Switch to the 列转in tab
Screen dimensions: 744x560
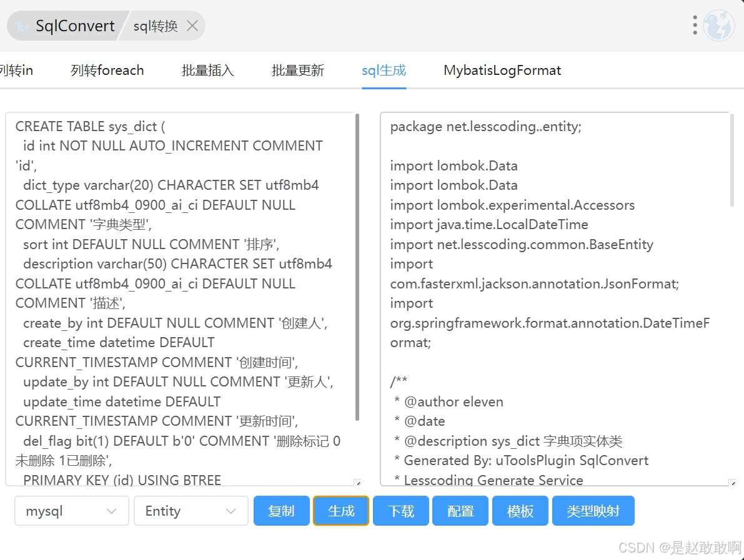pyautogui.click(x=16, y=70)
